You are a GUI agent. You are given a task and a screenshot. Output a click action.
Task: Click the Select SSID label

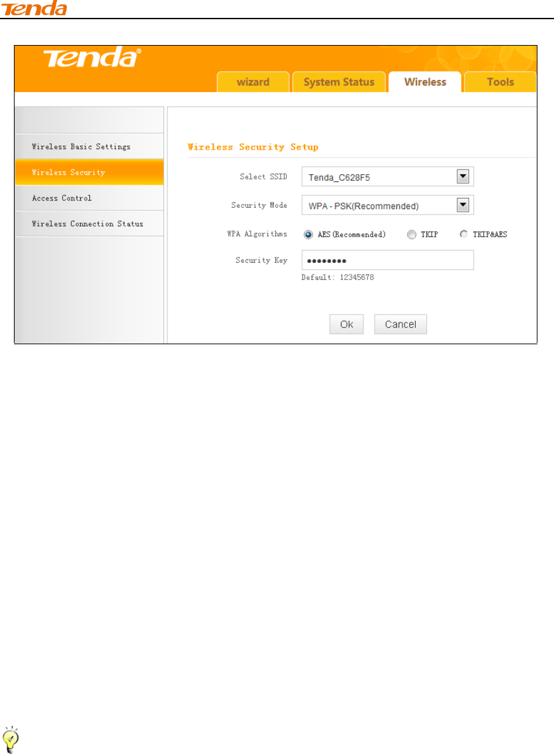pyautogui.click(x=263, y=177)
